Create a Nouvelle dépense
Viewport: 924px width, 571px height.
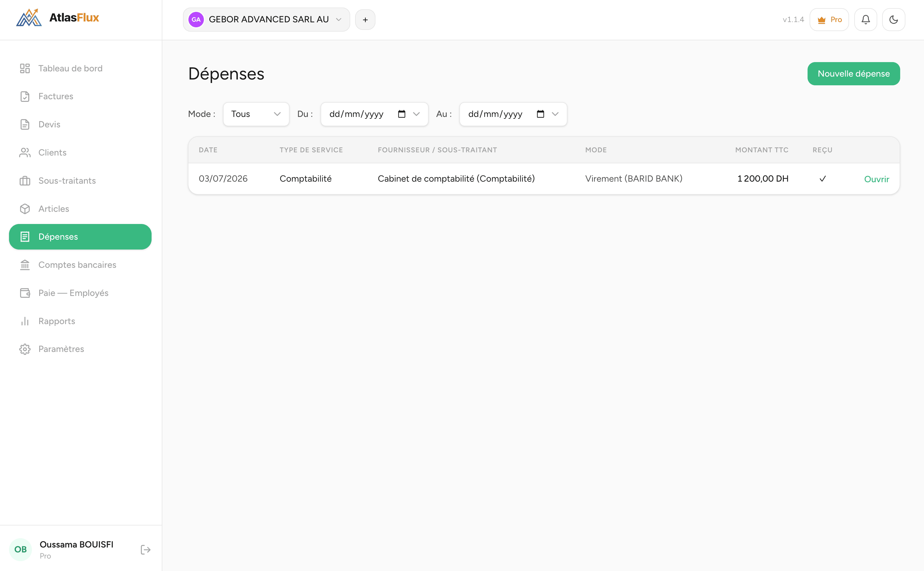click(853, 74)
